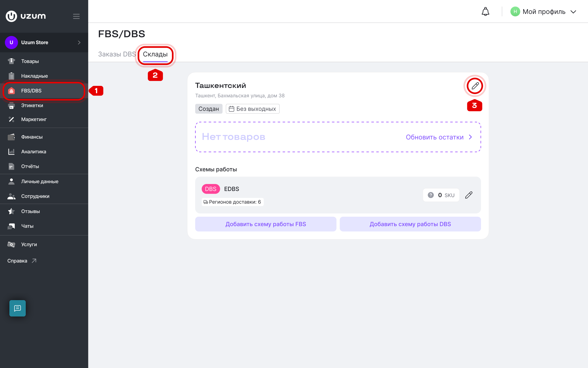
Task: Switch to Заказы DBS tab
Action: [x=117, y=54]
